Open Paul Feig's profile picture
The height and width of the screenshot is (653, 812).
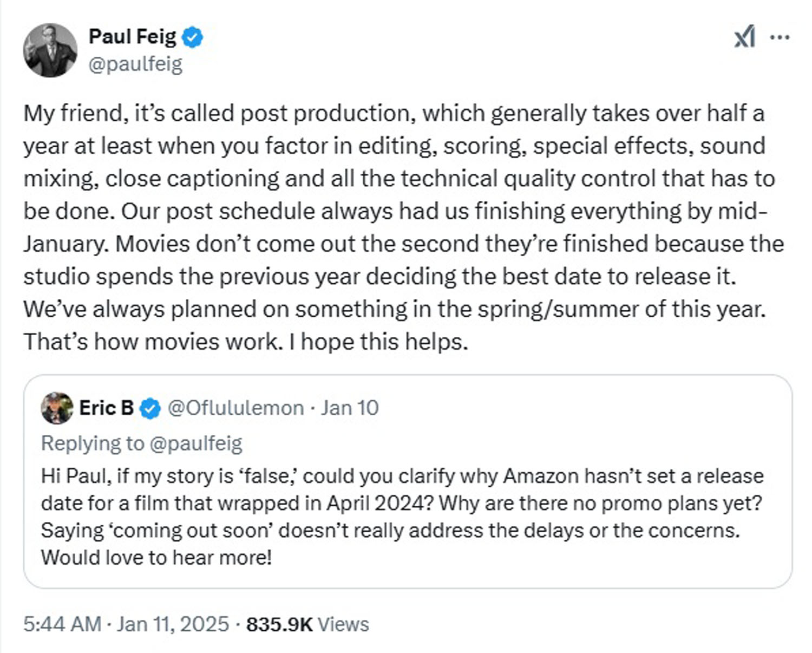tap(50, 50)
